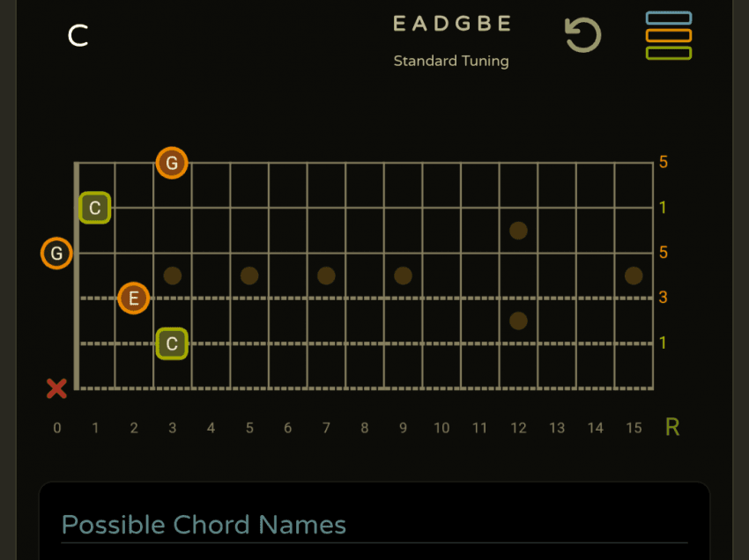Click the interval 3 label at right
Image resolution: width=749 pixels, height=560 pixels.
664,298
